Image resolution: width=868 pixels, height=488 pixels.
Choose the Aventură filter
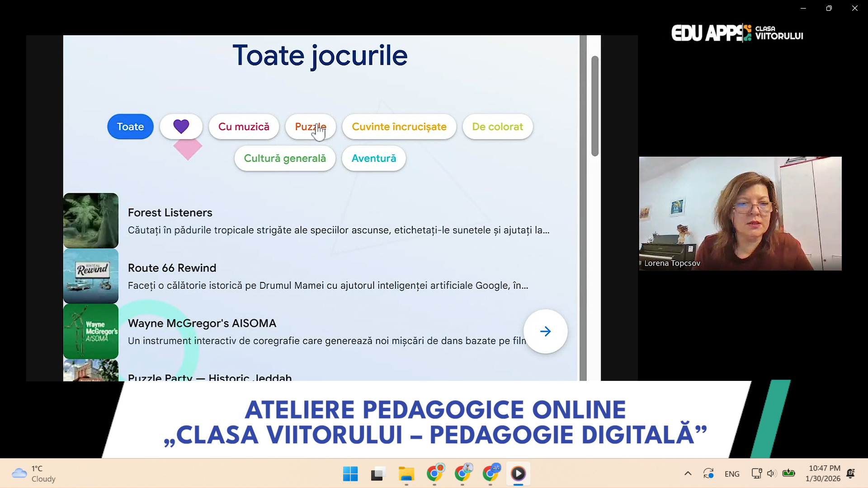tap(373, 158)
